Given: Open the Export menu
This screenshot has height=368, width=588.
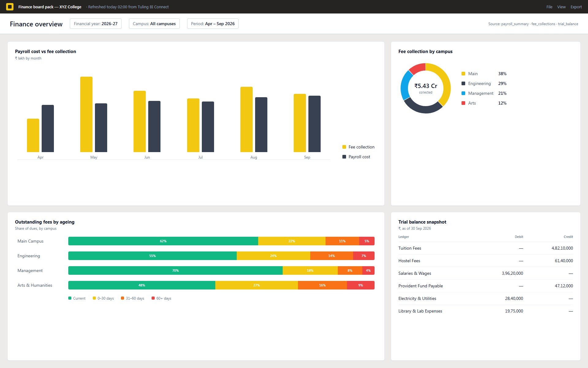Looking at the screenshot, I should (x=576, y=7).
